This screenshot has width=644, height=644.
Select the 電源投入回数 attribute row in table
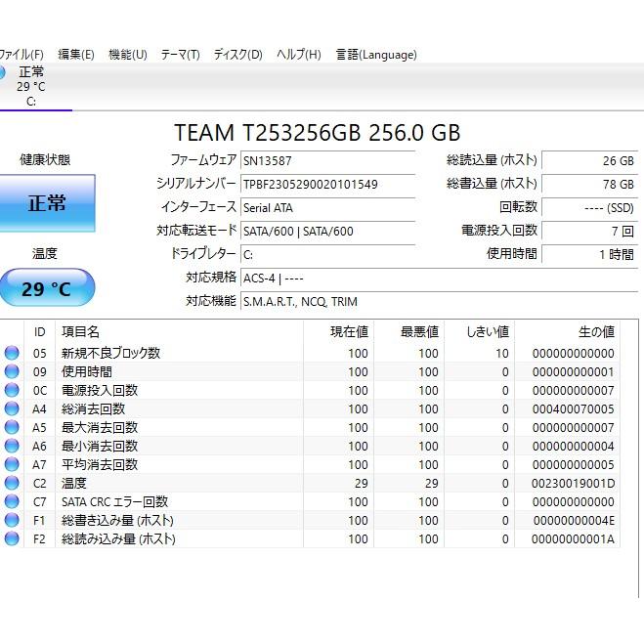pyautogui.click(x=310, y=390)
